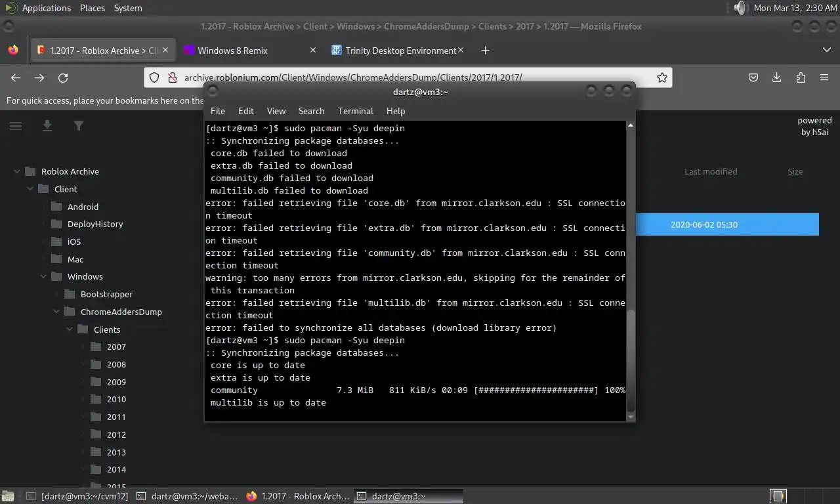Click the archive page filter funnel icon

pos(79,125)
